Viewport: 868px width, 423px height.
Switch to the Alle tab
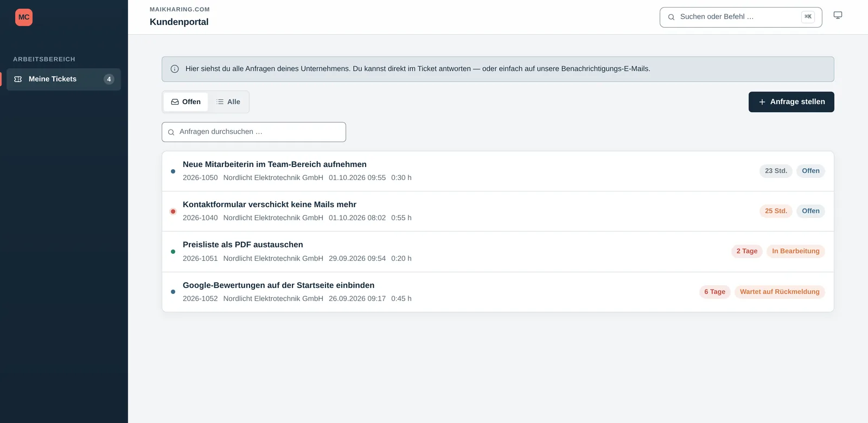click(228, 102)
